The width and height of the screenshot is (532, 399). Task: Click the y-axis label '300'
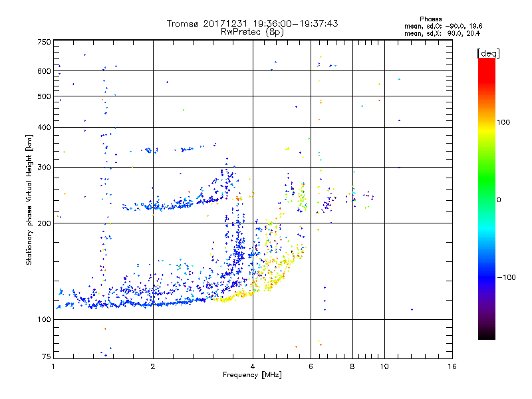click(44, 168)
